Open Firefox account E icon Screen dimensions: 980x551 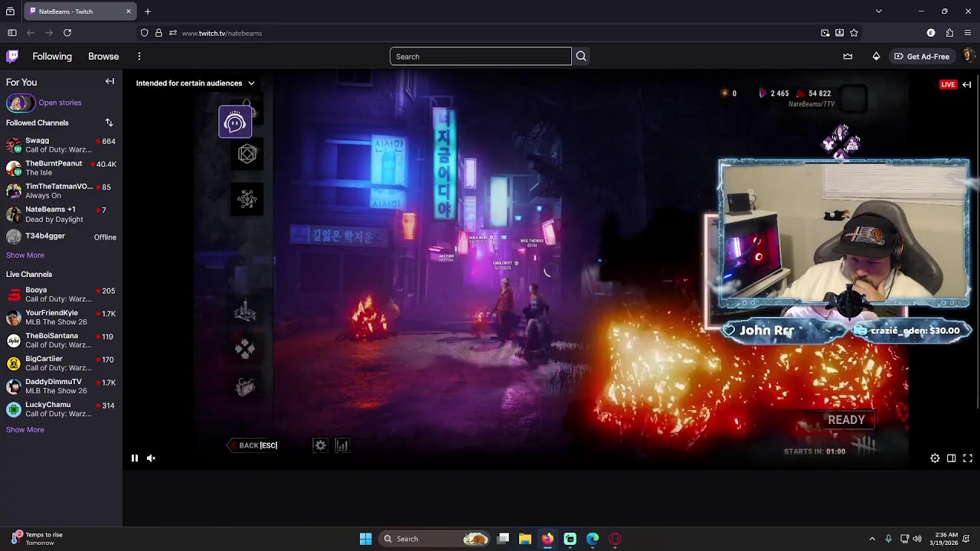click(931, 33)
